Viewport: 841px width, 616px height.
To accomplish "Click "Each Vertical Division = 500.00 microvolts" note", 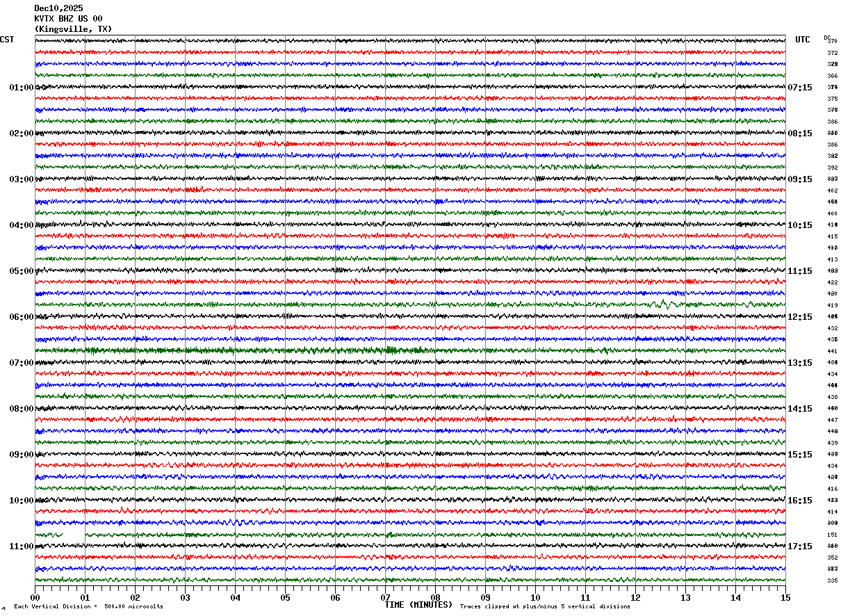I will [x=88, y=607].
